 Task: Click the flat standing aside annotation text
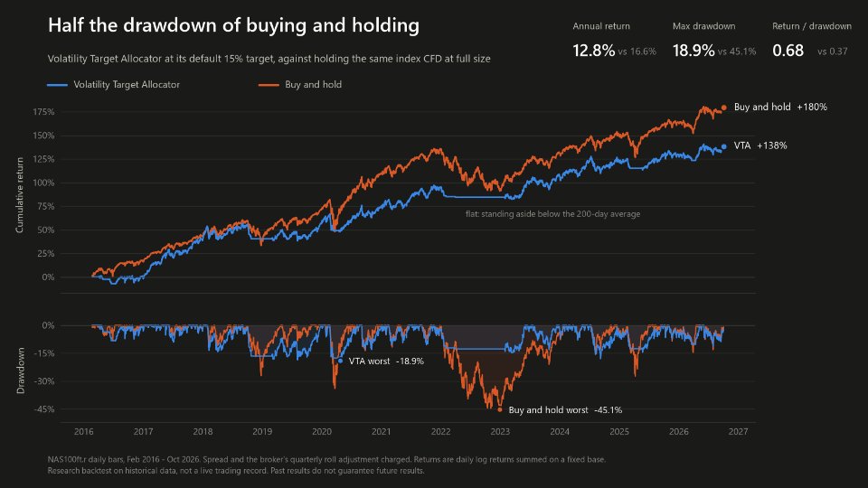(x=552, y=213)
